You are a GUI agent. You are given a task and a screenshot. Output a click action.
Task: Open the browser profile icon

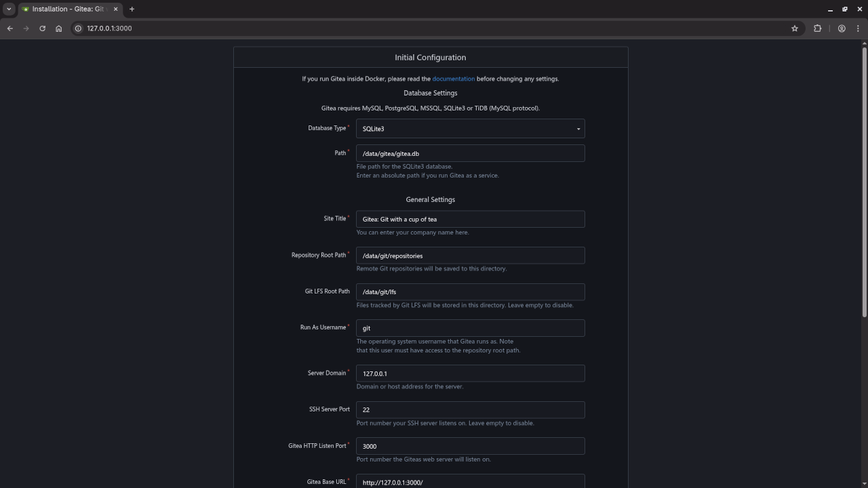pos(842,28)
